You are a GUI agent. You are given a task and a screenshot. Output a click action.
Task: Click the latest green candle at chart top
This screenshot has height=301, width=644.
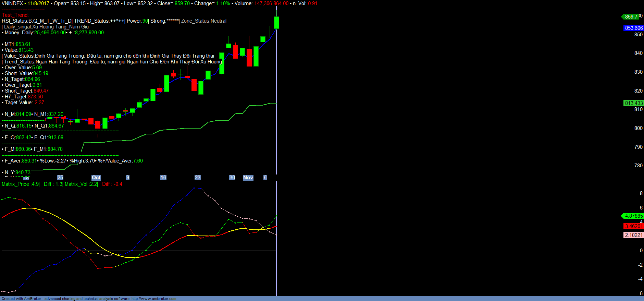(x=276, y=23)
